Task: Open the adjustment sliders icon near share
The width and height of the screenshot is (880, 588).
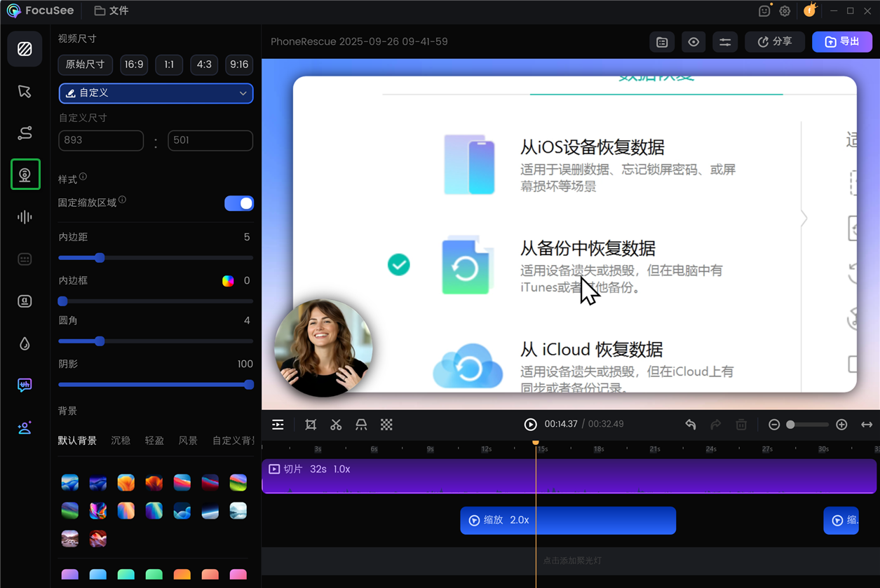Action: coord(725,42)
